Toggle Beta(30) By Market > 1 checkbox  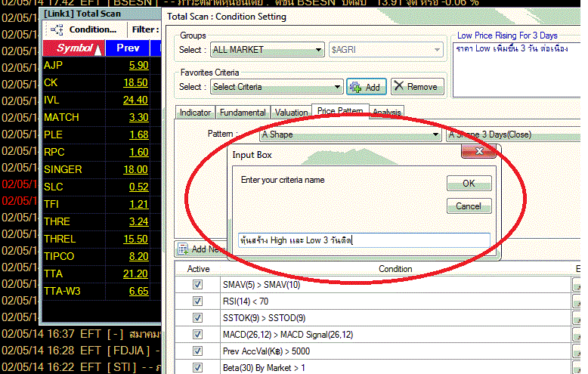[x=197, y=367]
